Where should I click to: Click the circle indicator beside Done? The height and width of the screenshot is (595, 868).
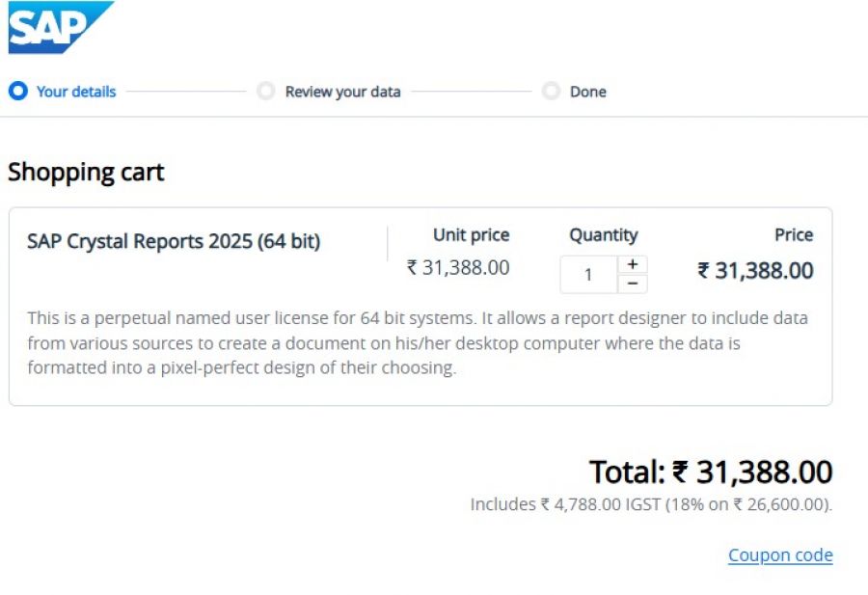point(551,91)
